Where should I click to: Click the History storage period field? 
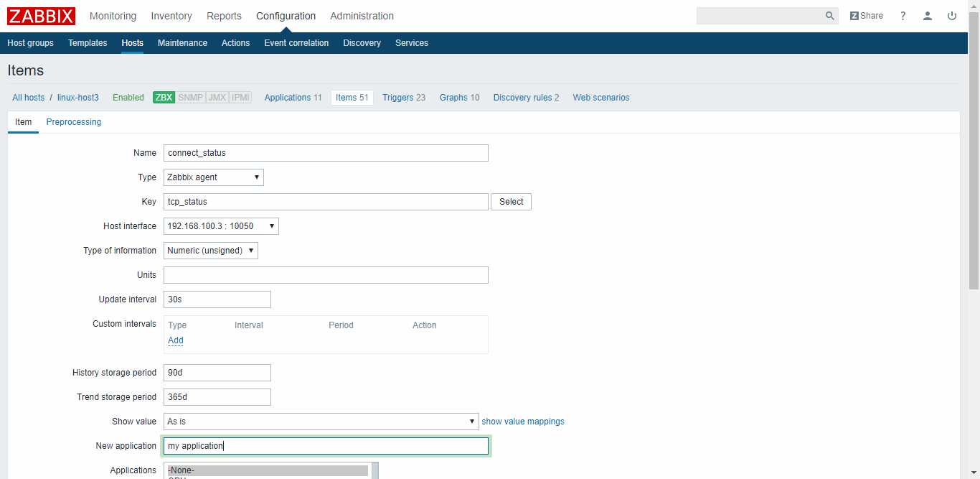point(217,373)
